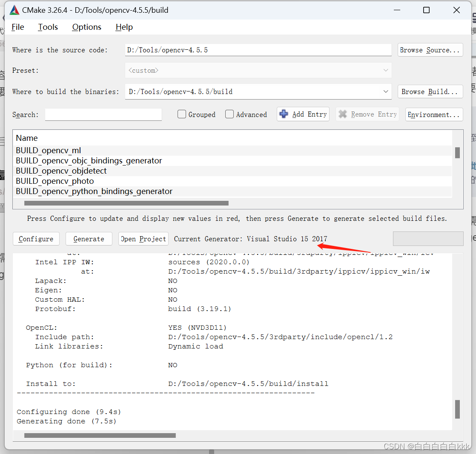Screen dimensions: 476x454
Task: Click the source code path field
Action: pos(258,50)
